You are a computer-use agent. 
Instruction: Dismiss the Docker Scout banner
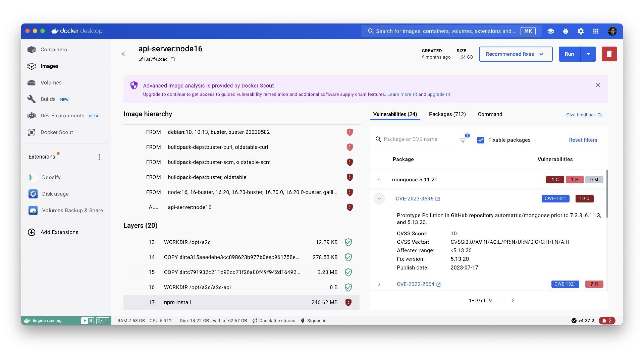(x=598, y=85)
